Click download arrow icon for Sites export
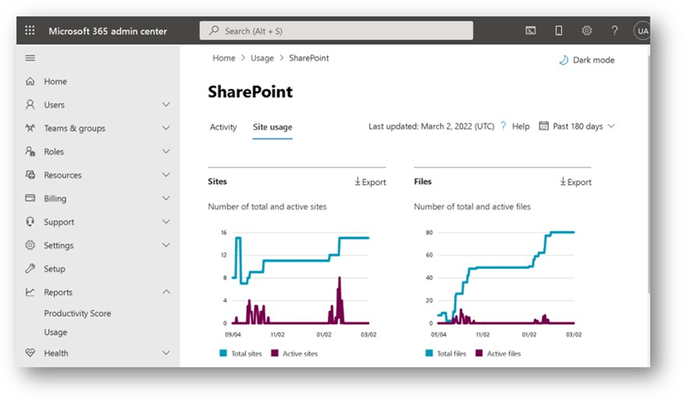Screen dimensions: 683x400 click(358, 182)
